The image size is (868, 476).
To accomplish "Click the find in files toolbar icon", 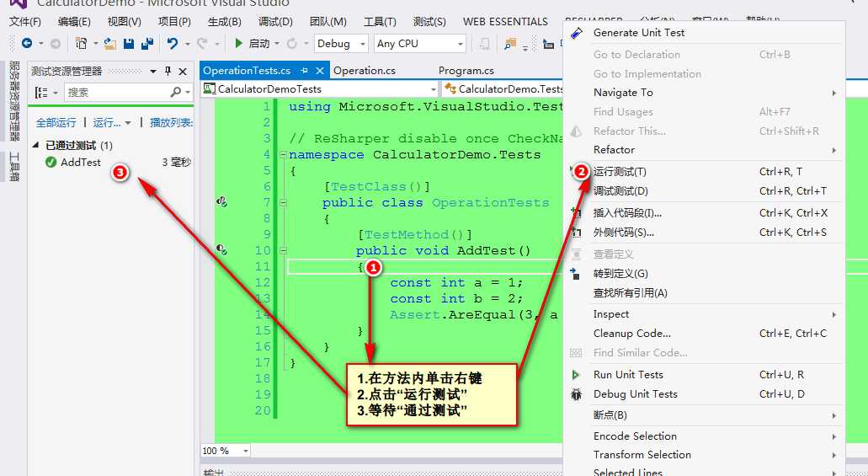I will [x=510, y=44].
